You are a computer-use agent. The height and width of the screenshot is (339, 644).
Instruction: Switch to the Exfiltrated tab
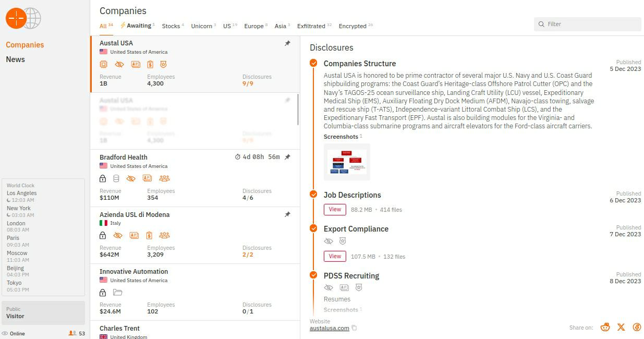[x=312, y=26]
